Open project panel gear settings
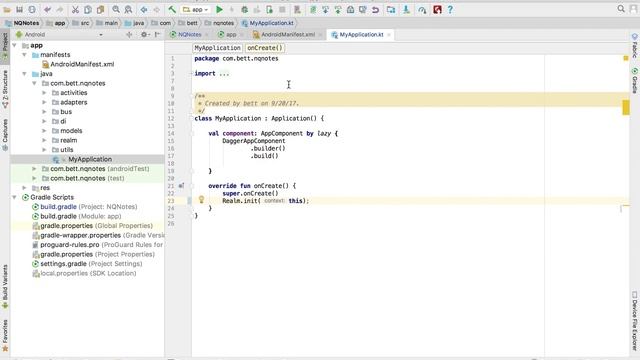Image resolution: width=640 pixels, height=360 pixels. pos(144,35)
